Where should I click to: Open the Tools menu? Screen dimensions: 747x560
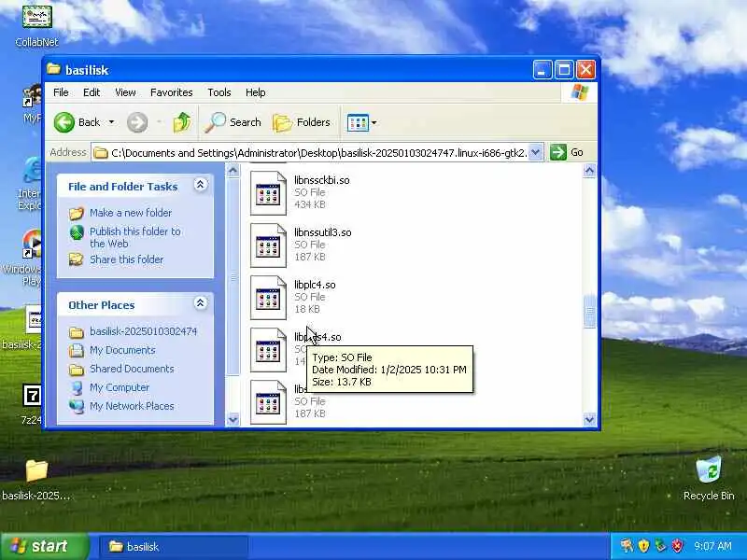point(219,92)
